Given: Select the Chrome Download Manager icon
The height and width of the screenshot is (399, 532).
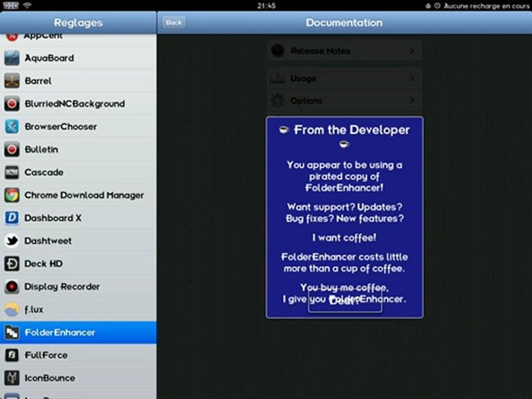Looking at the screenshot, I should click(x=12, y=195).
